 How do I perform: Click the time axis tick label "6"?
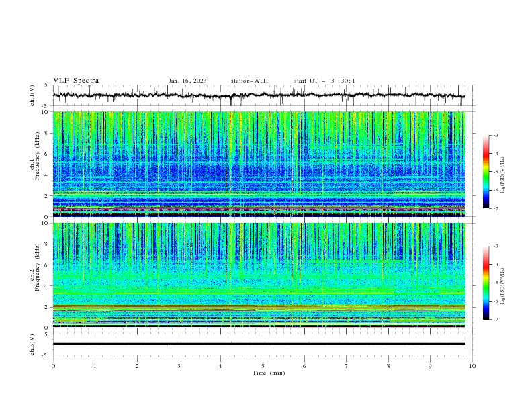pyautogui.click(x=304, y=366)
